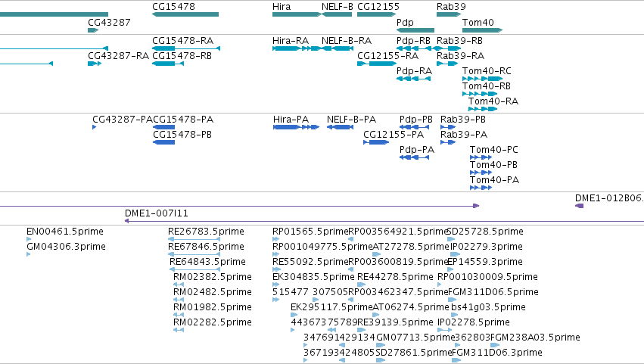
Task: Select EST EK304835.5prime feature
Action: [275, 285]
